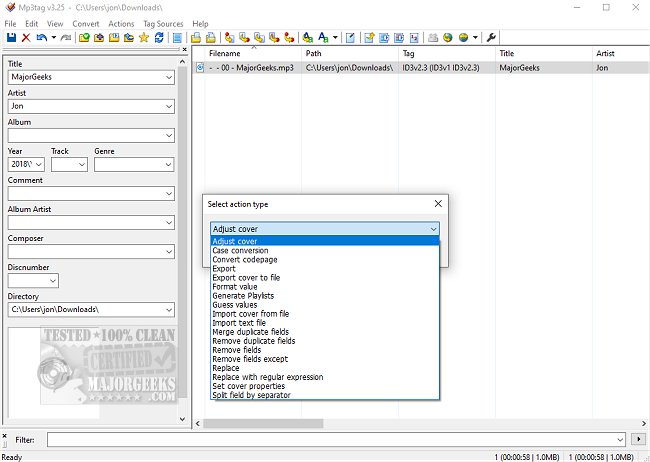Select Split field by separator option

[x=251, y=395]
